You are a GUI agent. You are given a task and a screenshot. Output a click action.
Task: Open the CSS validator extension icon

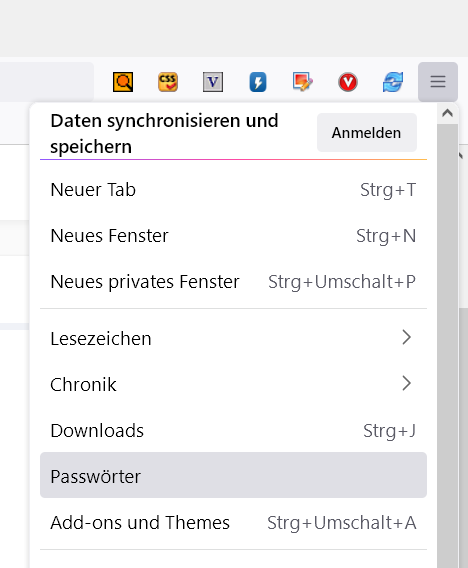click(x=168, y=82)
